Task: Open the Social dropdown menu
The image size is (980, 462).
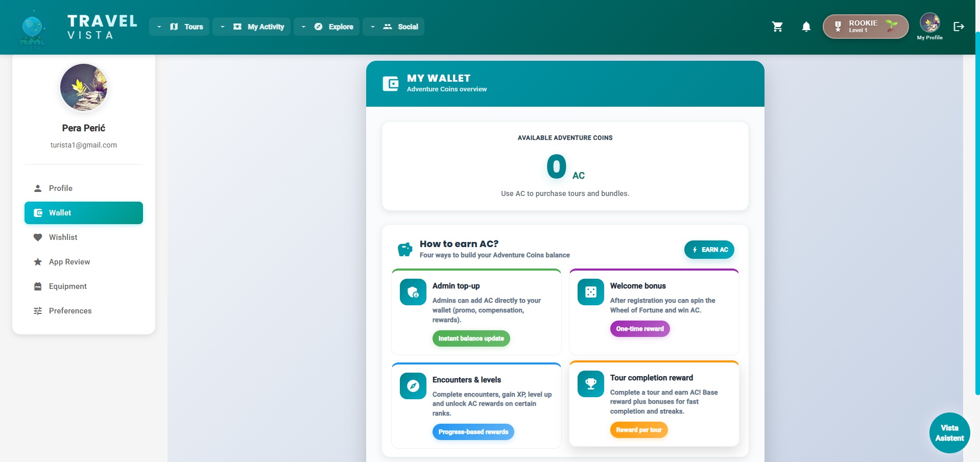Action: 393,27
